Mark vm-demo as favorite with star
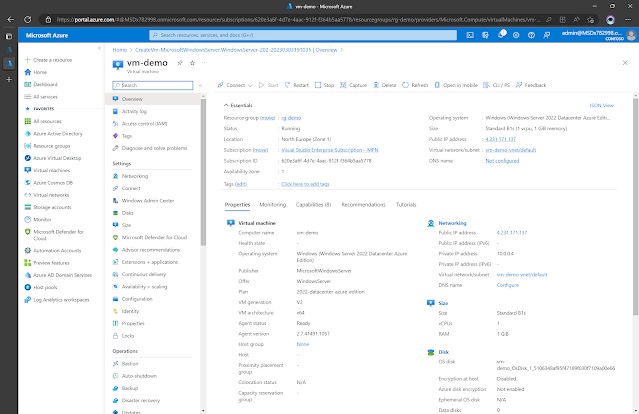Screen dimensions: 639x414 click(x=192, y=63)
